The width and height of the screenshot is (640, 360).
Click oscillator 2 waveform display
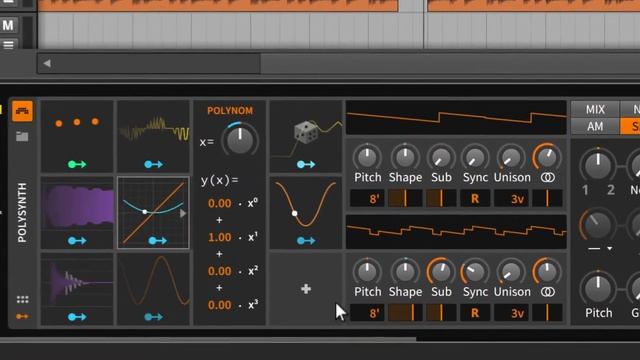tap(456, 232)
